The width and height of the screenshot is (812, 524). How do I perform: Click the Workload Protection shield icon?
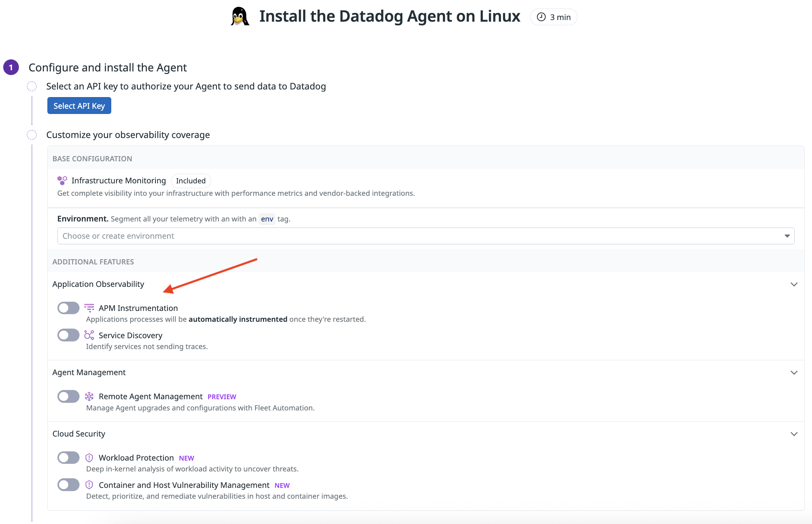89,458
